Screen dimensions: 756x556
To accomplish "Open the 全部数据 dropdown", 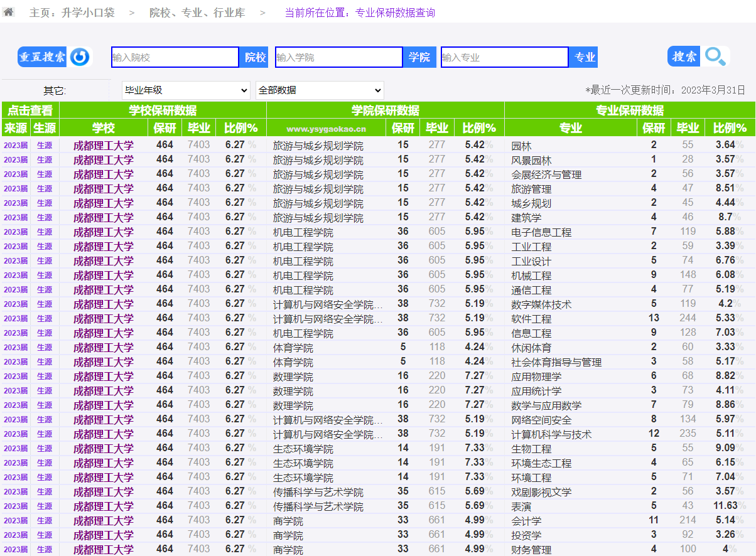I will pos(320,90).
